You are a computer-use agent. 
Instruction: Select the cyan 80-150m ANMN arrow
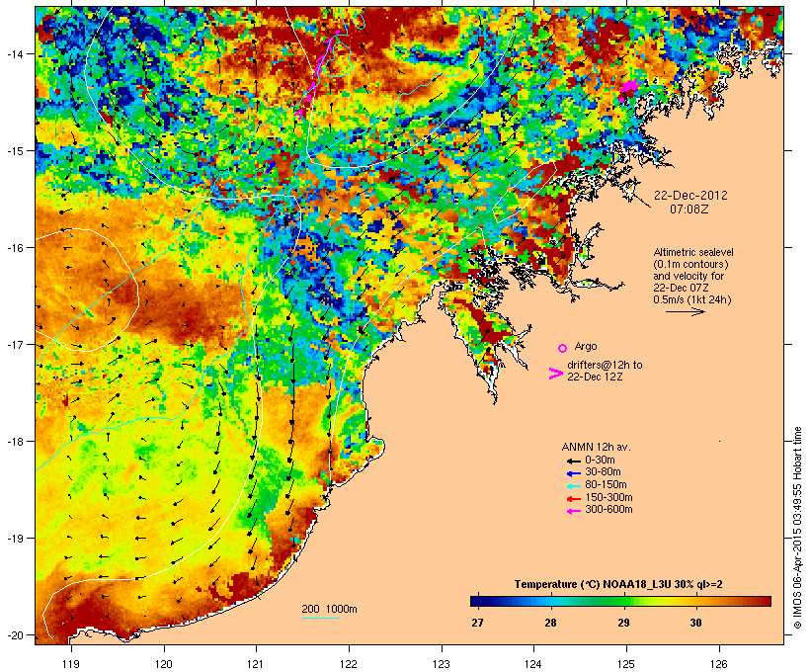click(572, 485)
